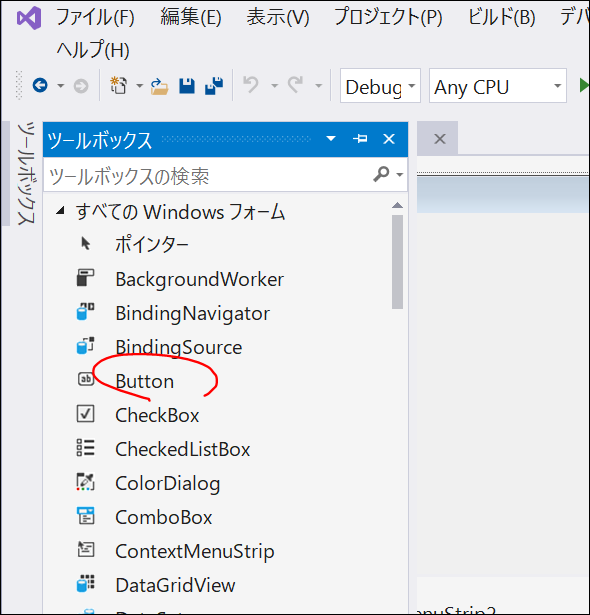The width and height of the screenshot is (590, 615).
Task: Click the ツールボックス panel title
Action: click(x=99, y=140)
